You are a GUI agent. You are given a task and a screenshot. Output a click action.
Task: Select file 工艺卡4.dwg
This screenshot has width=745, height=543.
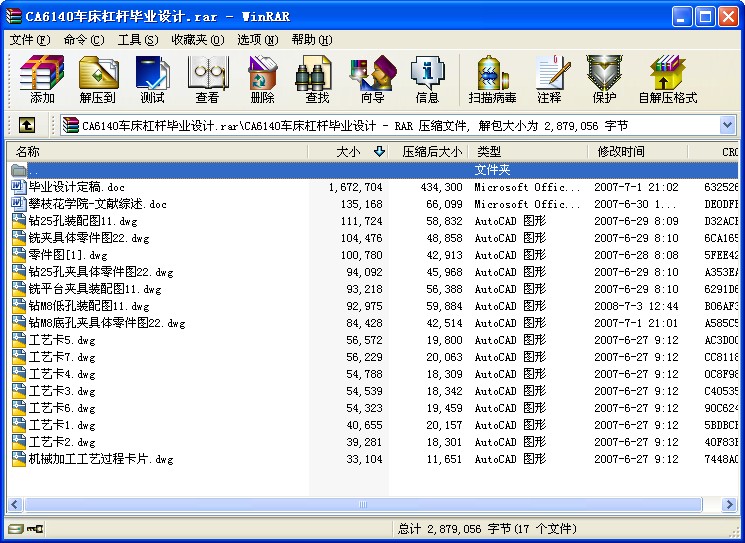coord(62,374)
